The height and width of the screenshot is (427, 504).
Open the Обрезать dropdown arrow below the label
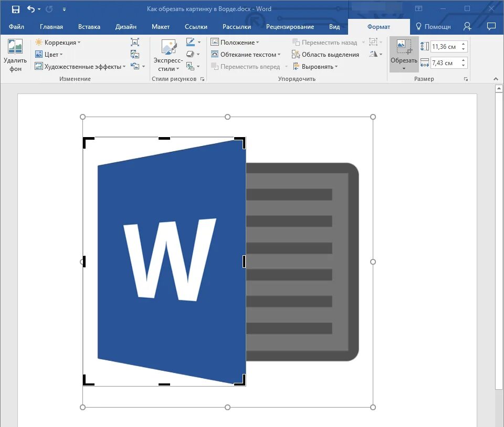point(404,68)
